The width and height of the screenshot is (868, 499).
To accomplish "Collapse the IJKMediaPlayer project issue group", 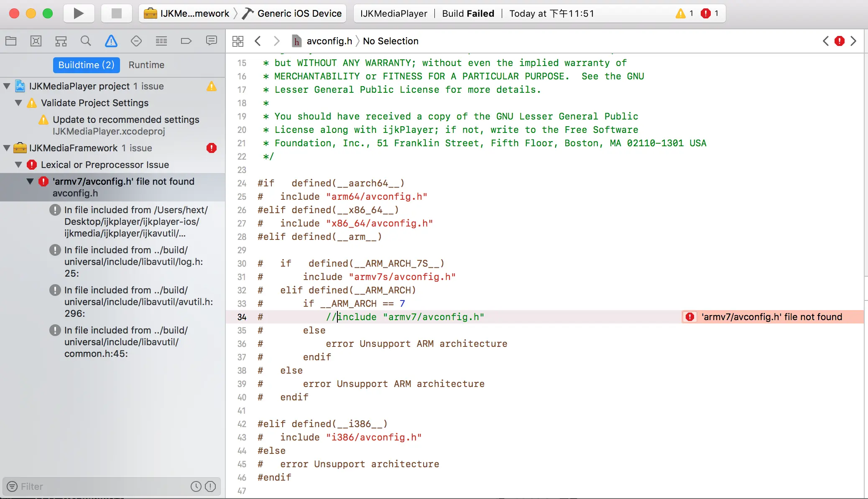I will 7,86.
